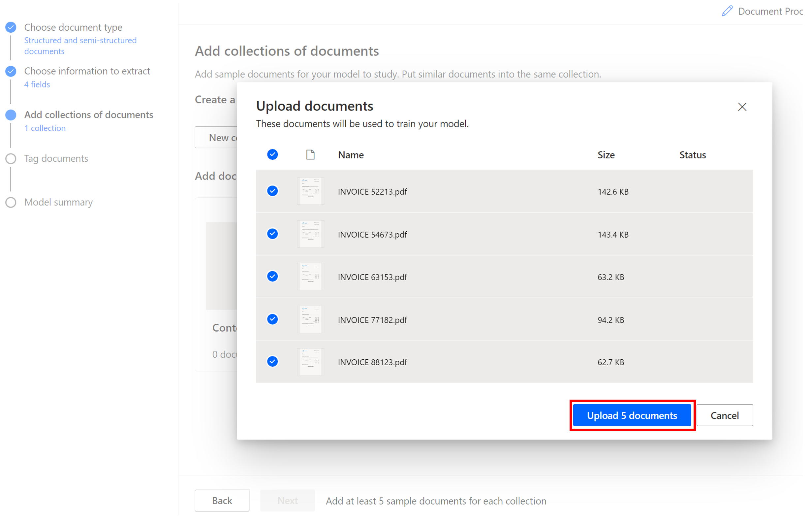The width and height of the screenshot is (812, 526).
Task: Uncheck INVOICE 88123.pdf in the upload list
Action: click(x=272, y=361)
